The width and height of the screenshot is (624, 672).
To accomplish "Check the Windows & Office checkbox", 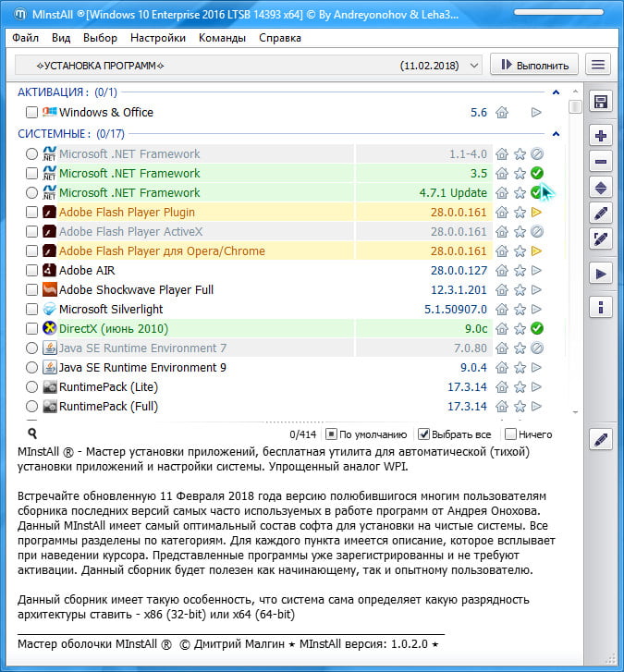I will (32, 113).
